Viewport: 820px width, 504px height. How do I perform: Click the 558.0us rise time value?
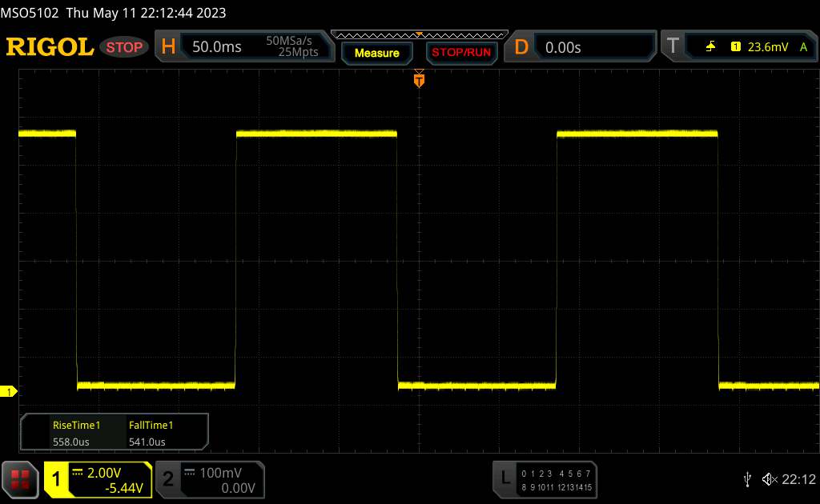pos(70,442)
